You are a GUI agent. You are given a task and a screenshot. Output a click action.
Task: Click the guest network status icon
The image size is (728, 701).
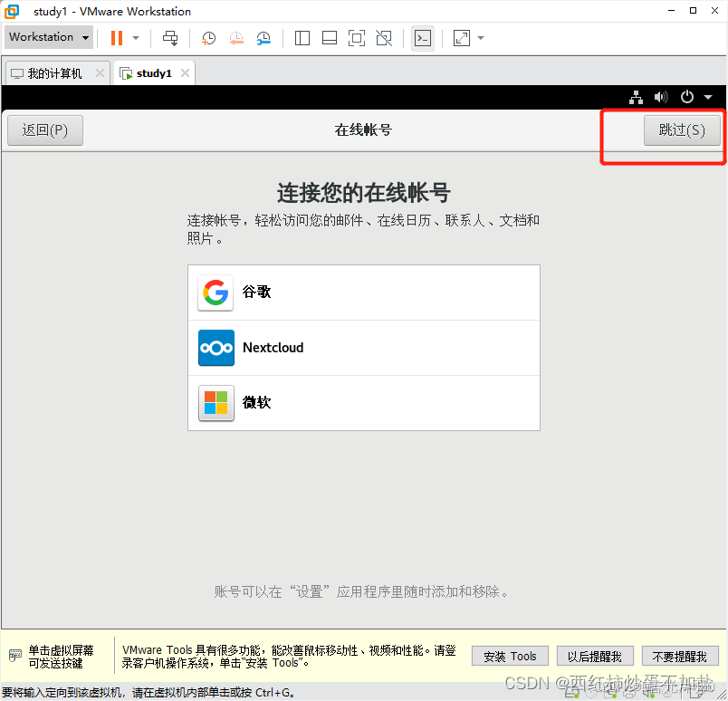(x=636, y=97)
